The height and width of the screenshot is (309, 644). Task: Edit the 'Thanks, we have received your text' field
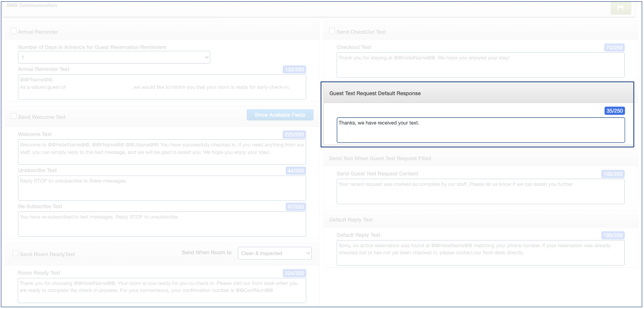pos(480,130)
